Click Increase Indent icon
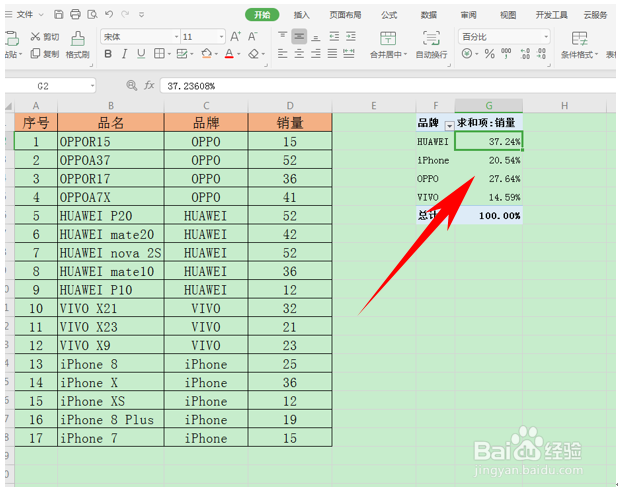The width and height of the screenshot is (618, 492). [351, 36]
